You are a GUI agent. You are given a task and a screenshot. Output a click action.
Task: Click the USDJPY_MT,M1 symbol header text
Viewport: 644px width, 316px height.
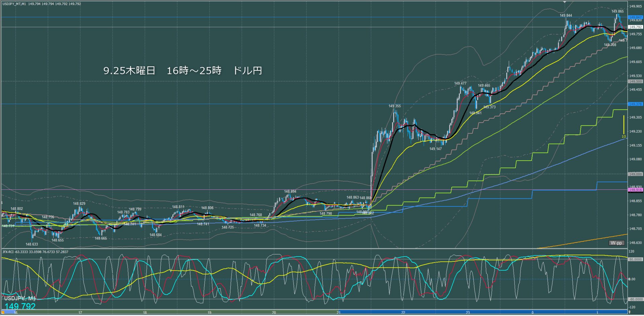[14, 4]
